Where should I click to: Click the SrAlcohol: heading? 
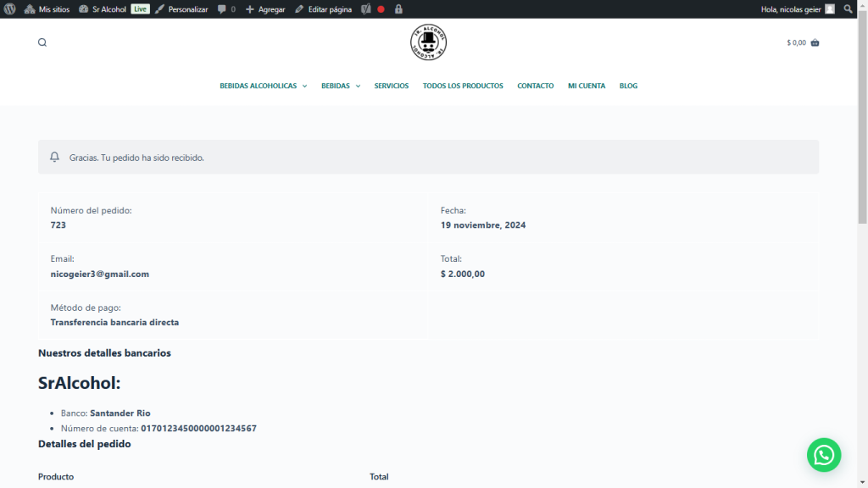coord(79,383)
